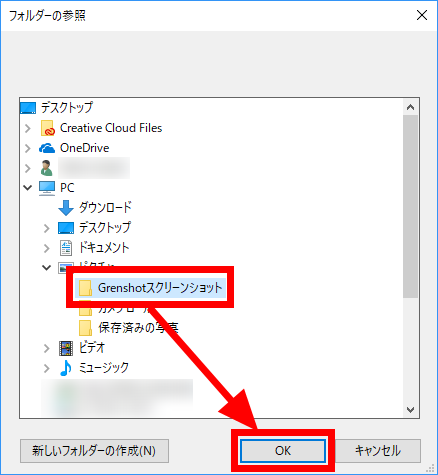Select the user profile person icon

tap(47, 168)
